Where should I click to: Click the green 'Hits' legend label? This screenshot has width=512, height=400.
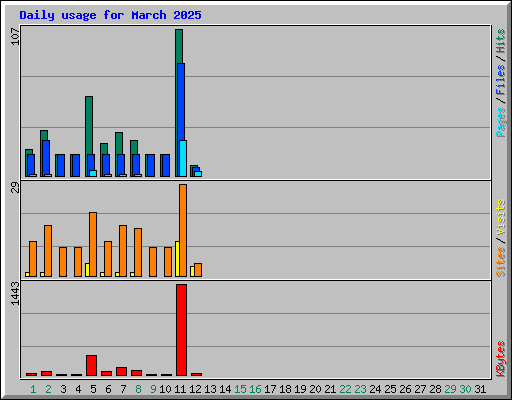pyautogui.click(x=501, y=41)
